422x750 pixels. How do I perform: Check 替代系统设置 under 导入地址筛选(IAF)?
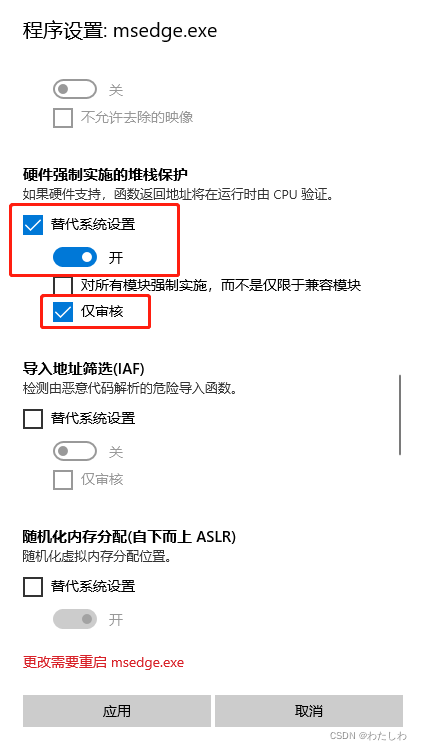[33, 419]
